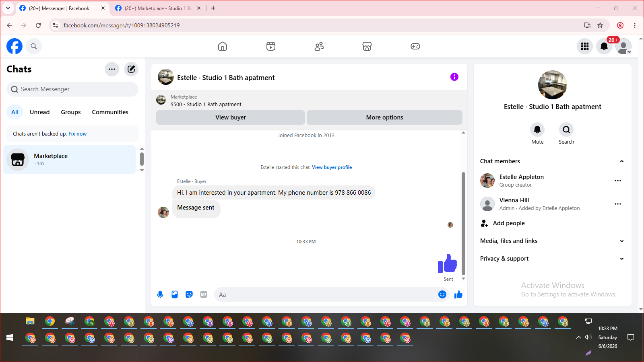Viewport: 644px width, 362px height.
Task: Click the browser address bar URL
Action: point(122,25)
